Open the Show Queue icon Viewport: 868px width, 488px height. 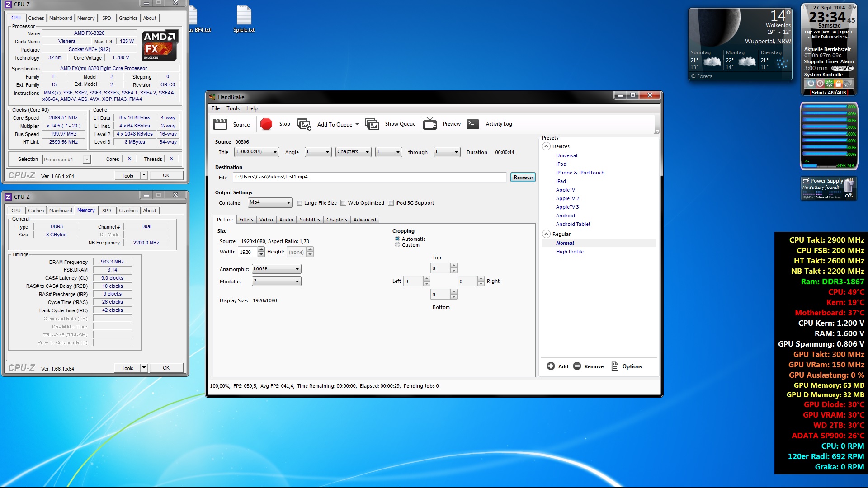click(372, 124)
